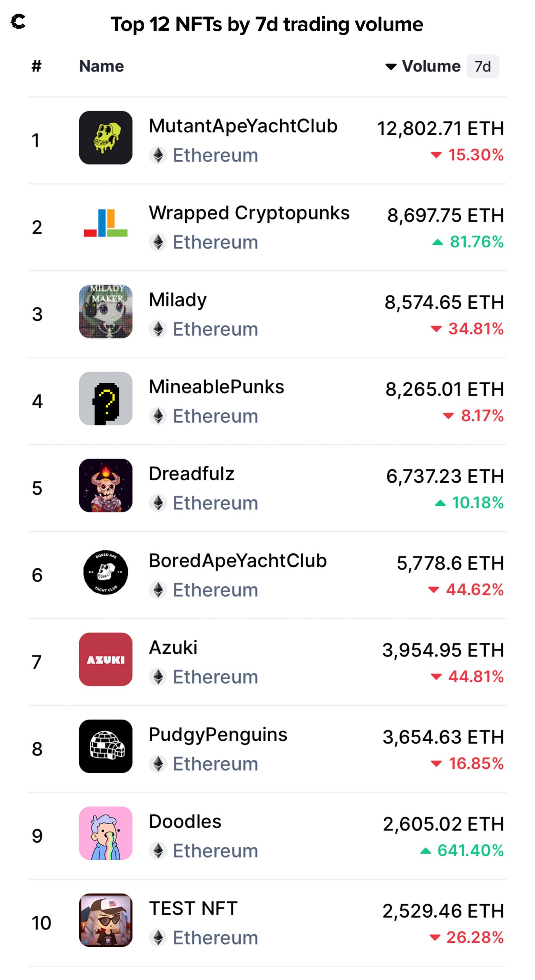This screenshot has width=535, height=980.
Task: Open the Dreadfulz skull avatar
Action: pyautogui.click(x=106, y=485)
